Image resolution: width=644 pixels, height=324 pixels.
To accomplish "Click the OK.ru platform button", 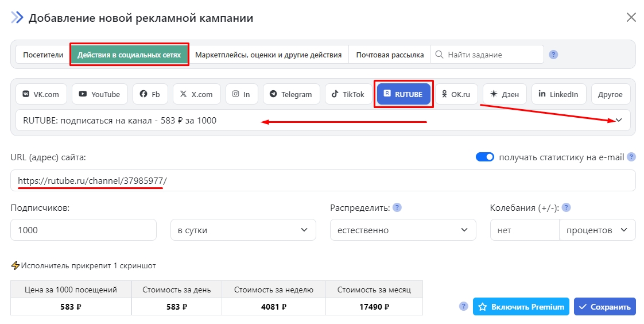I will tap(456, 94).
